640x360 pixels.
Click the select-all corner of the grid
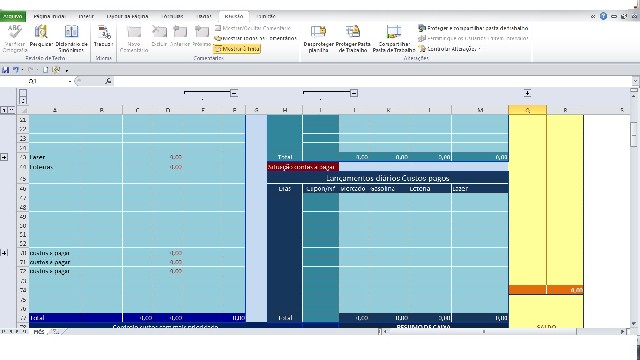pos(24,110)
